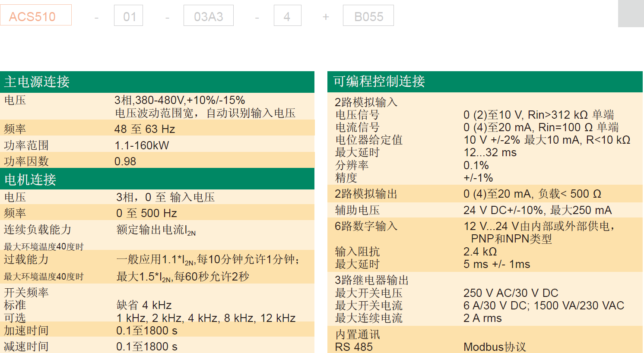Click the value 缺省 4 kHz
The width and height of the screenshot is (644, 353).
point(144,305)
